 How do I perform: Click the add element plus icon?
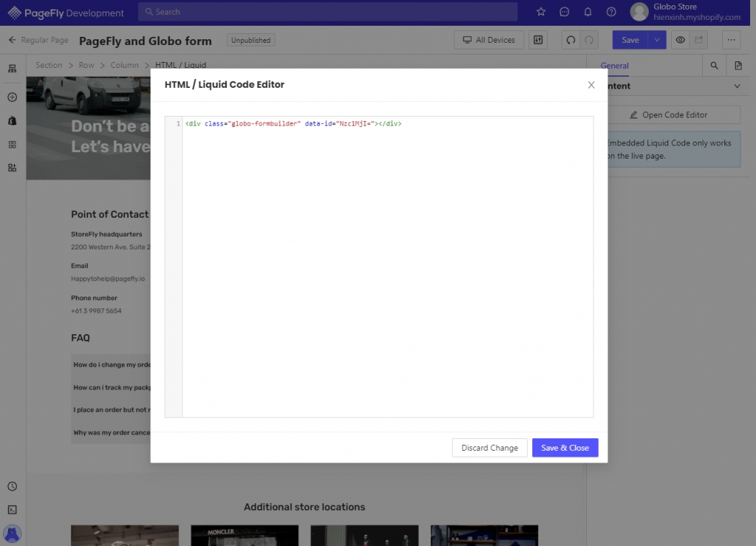point(12,97)
